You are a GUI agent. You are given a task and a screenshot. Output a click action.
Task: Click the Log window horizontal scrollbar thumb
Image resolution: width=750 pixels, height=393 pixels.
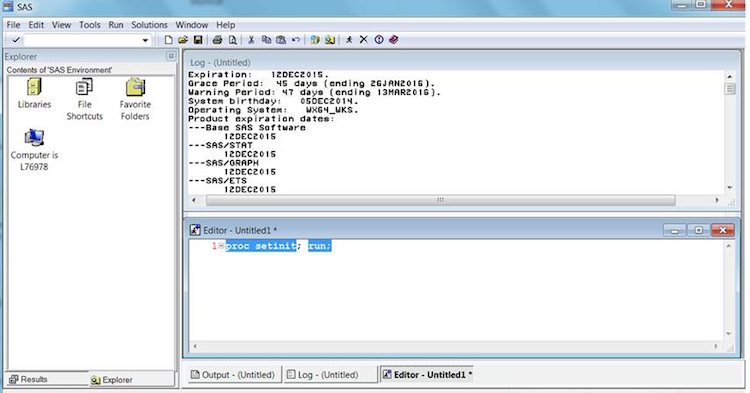pyautogui.click(x=441, y=200)
